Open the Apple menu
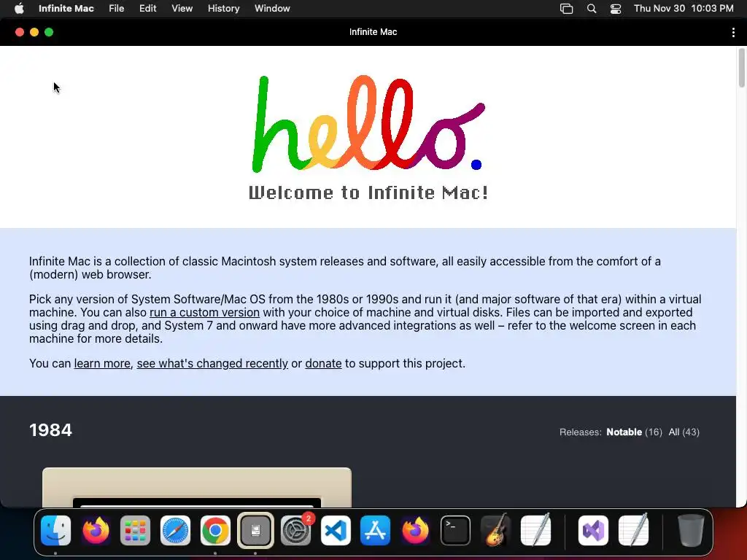This screenshot has width=747, height=560. (19, 8)
